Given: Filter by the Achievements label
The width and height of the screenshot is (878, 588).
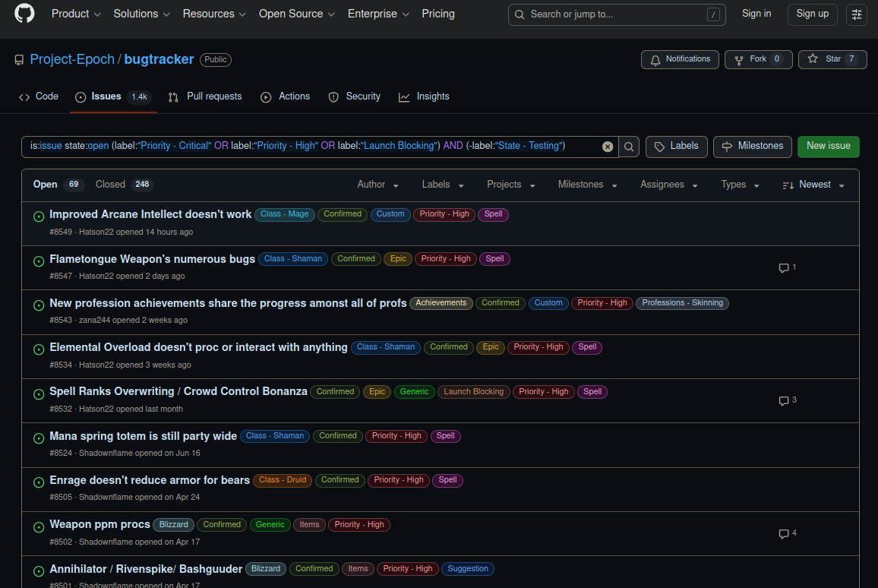Looking at the screenshot, I should [441, 304].
